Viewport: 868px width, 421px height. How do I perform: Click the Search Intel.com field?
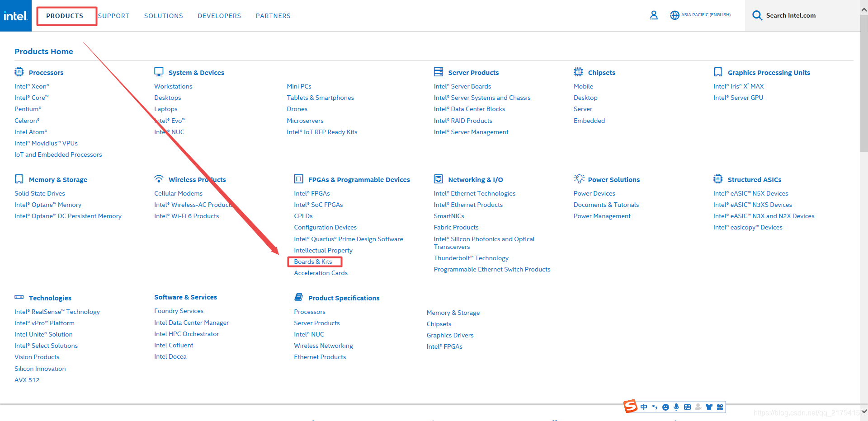tap(802, 15)
